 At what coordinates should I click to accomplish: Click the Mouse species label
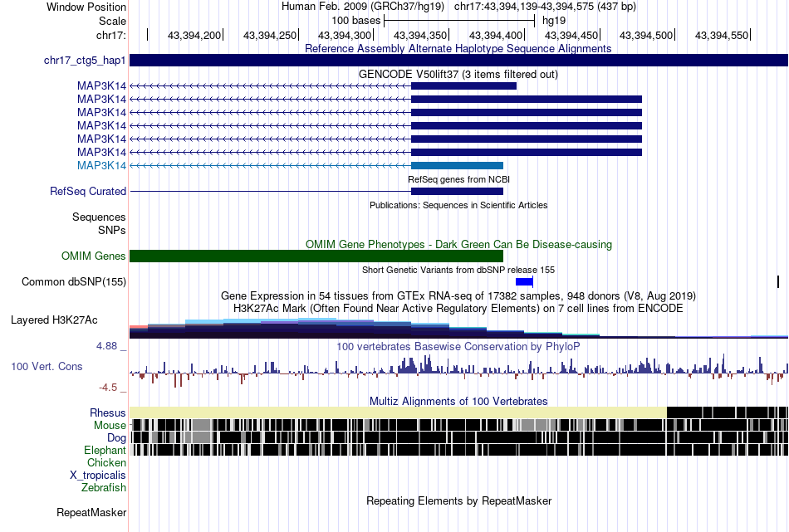[x=110, y=426]
